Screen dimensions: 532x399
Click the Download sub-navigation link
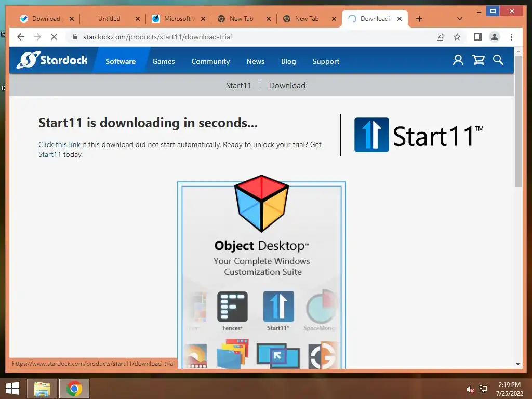pos(287,86)
